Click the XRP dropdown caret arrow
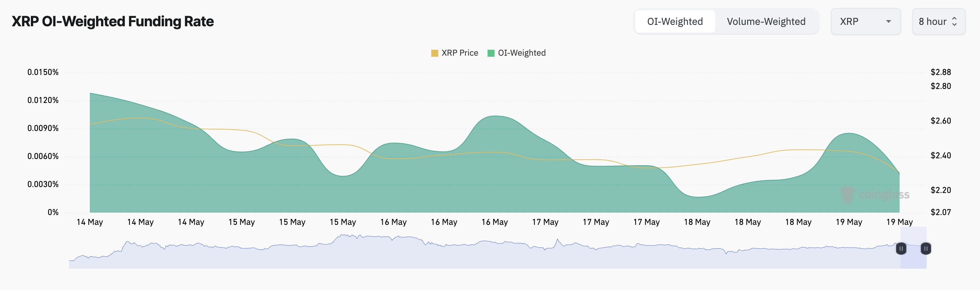Image resolution: width=980 pixels, height=290 pixels. (x=889, y=22)
